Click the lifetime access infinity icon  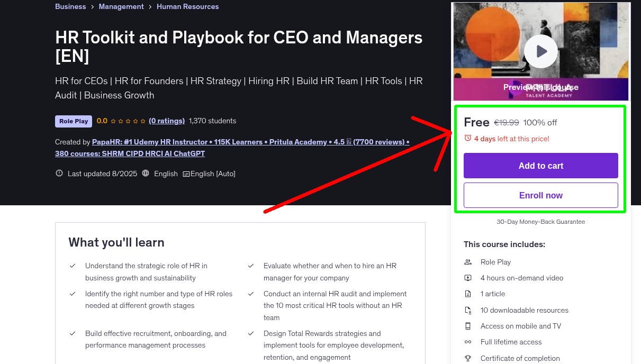(468, 342)
